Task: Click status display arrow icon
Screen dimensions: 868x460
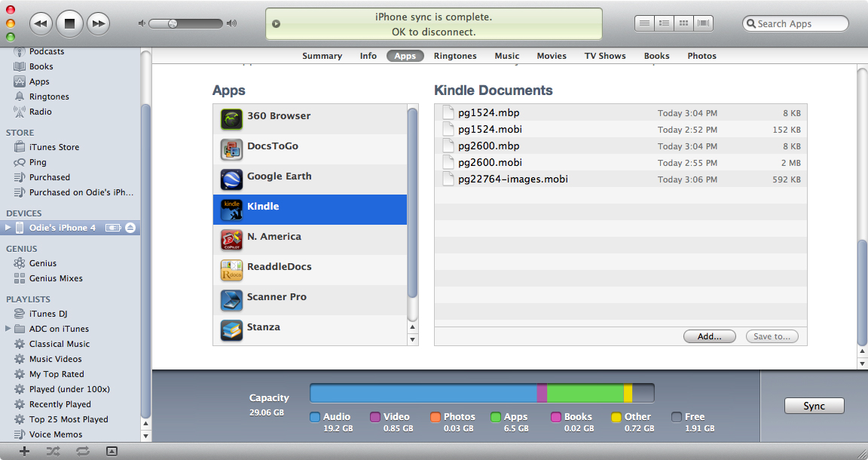Action: 276,24
